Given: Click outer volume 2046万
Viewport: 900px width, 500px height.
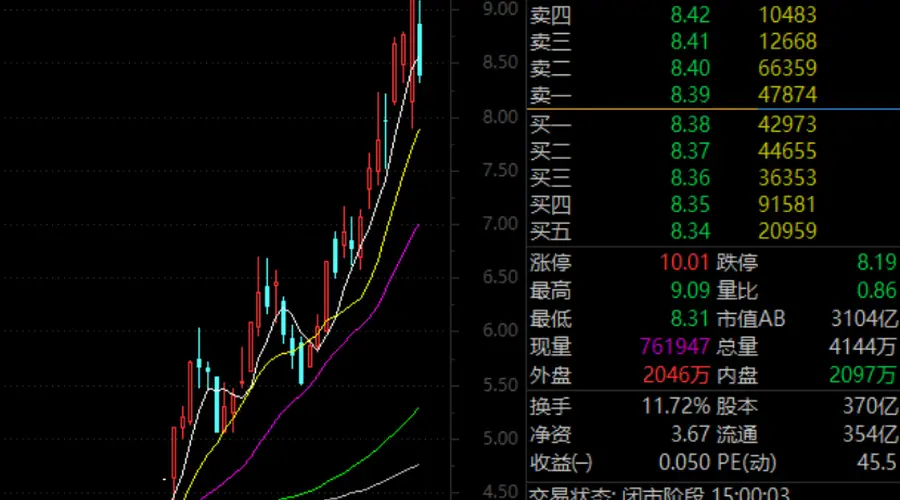Looking at the screenshot, I should click(x=676, y=375).
